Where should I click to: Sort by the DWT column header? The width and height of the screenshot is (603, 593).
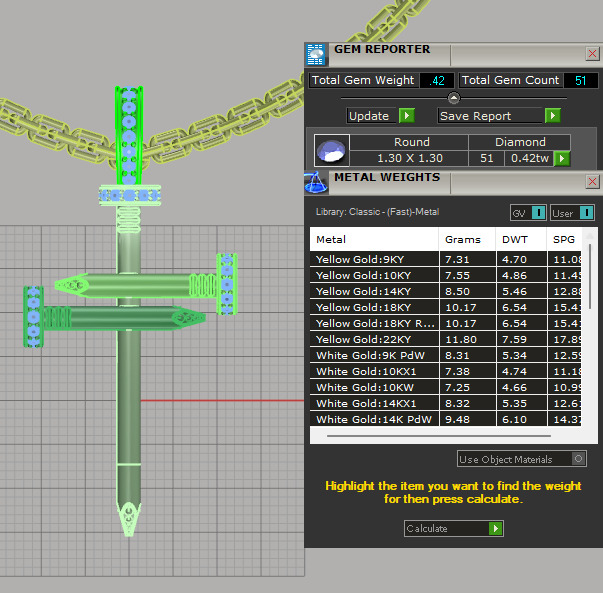[x=521, y=239]
